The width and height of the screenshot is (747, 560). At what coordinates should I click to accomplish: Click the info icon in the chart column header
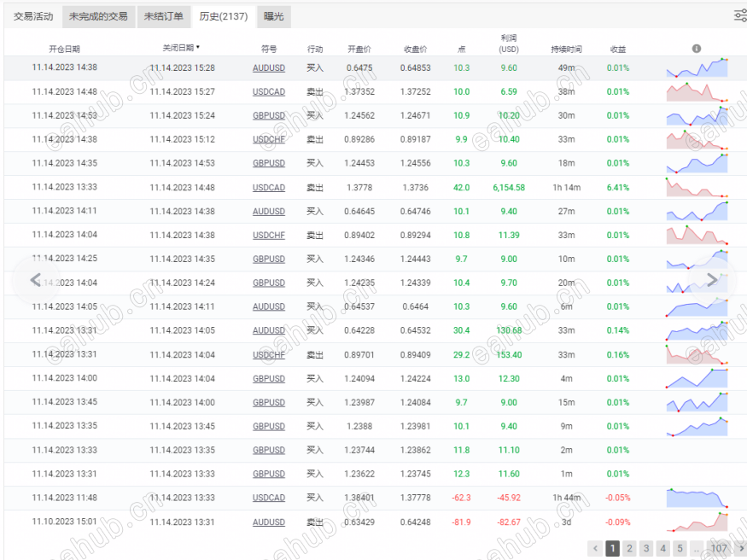click(697, 49)
